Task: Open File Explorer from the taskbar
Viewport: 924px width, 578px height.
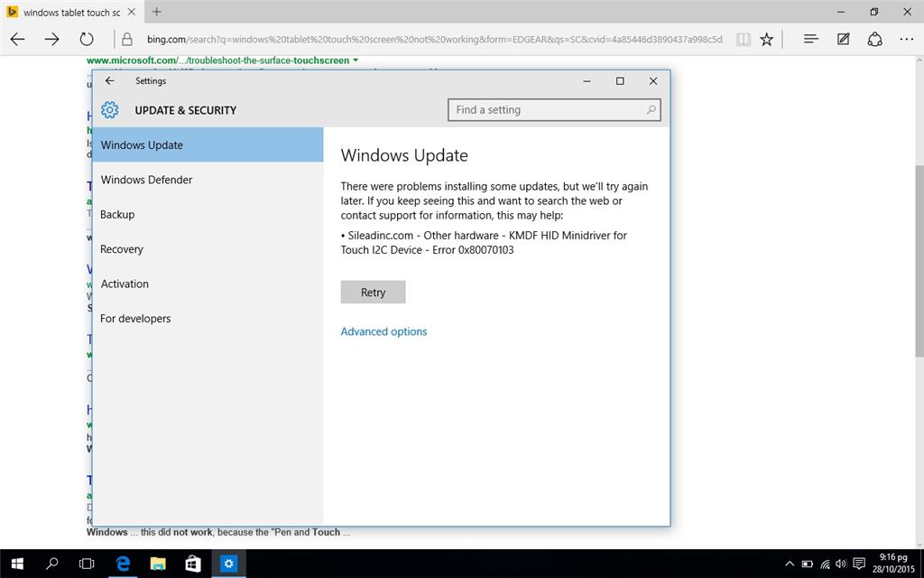Action: coord(158,564)
